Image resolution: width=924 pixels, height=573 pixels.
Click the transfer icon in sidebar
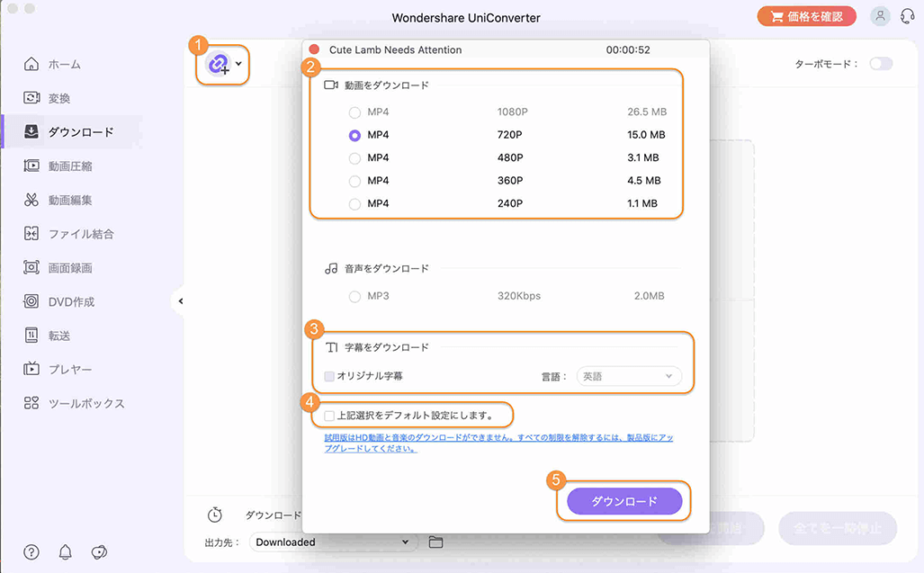click(31, 336)
